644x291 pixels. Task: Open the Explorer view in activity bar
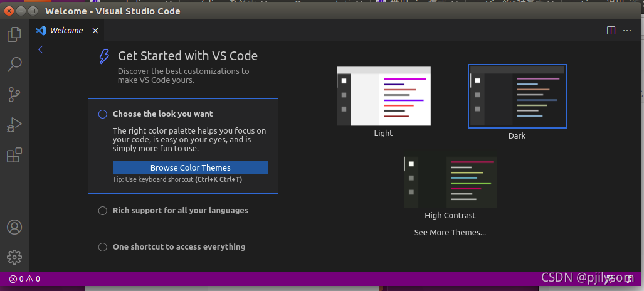(x=14, y=34)
